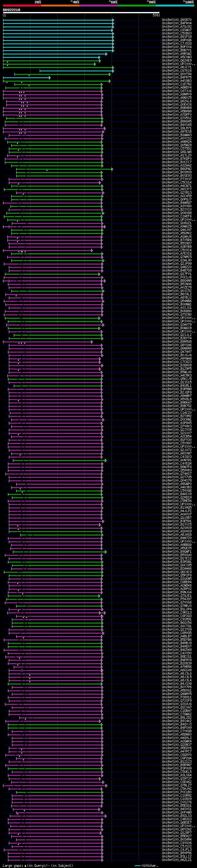Click the UniRef100_C7J528 label

177,43
